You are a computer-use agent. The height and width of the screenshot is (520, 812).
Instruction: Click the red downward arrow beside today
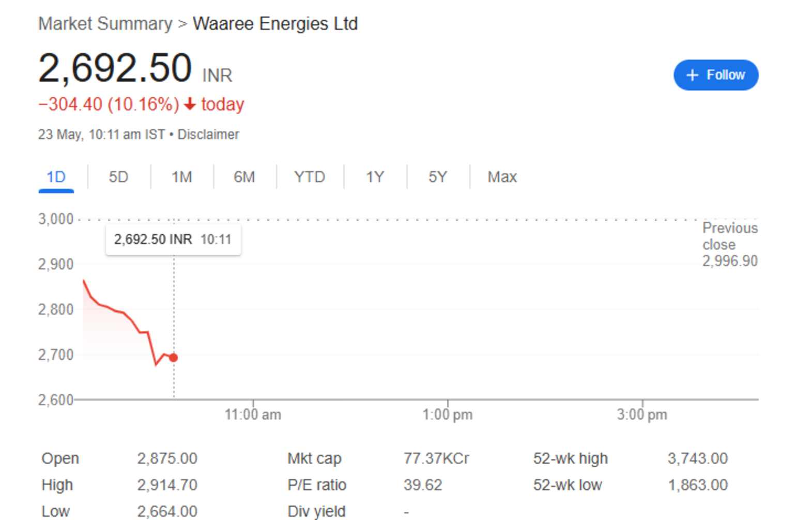coord(189,105)
